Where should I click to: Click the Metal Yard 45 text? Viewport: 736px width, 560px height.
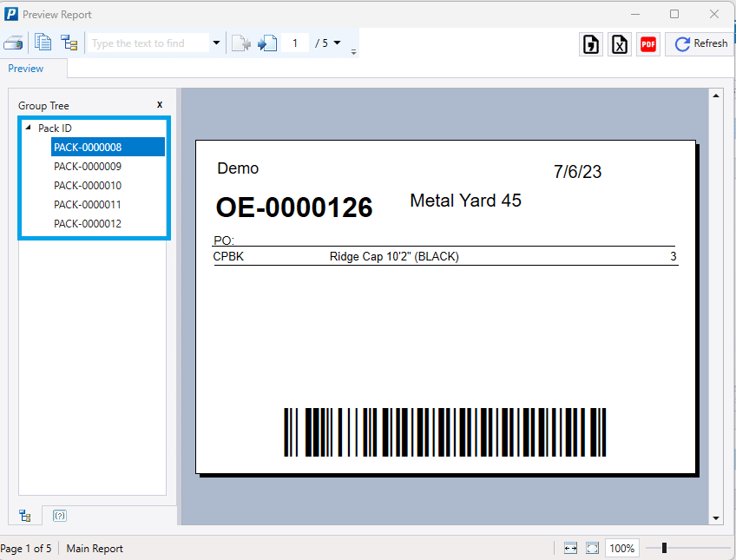pos(465,201)
